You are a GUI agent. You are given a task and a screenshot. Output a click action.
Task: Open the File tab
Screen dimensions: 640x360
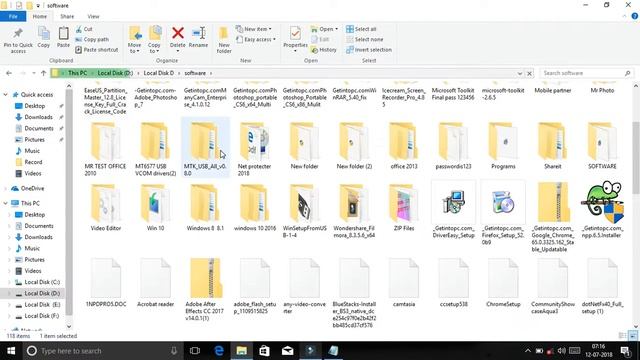click(13, 16)
